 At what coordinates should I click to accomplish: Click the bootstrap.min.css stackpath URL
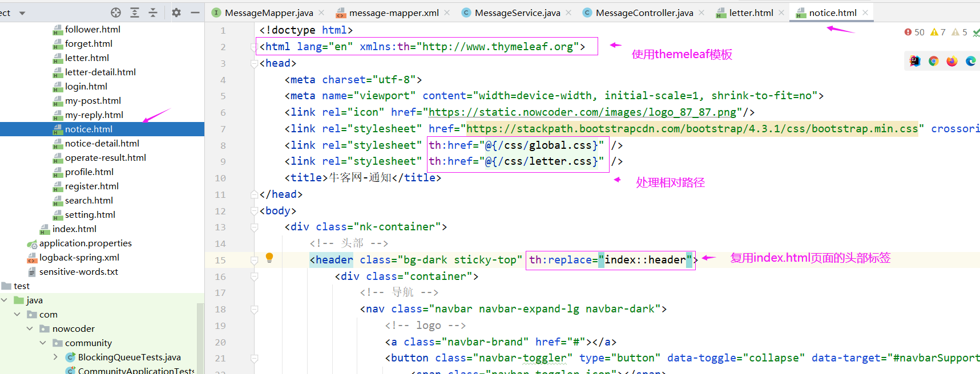tap(692, 129)
